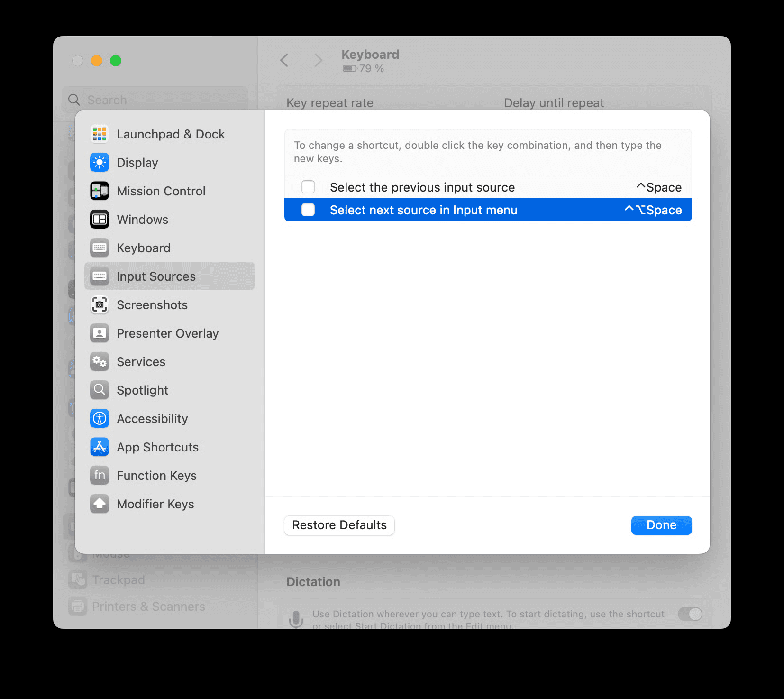Check 'Select next source in Input menu'
784x699 pixels.
308,210
